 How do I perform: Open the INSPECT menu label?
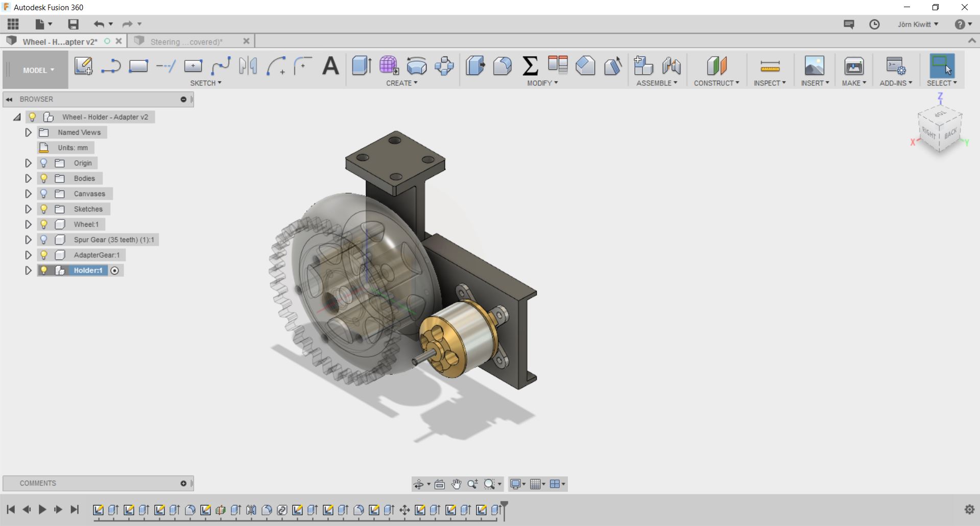click(x=770, y=83)
